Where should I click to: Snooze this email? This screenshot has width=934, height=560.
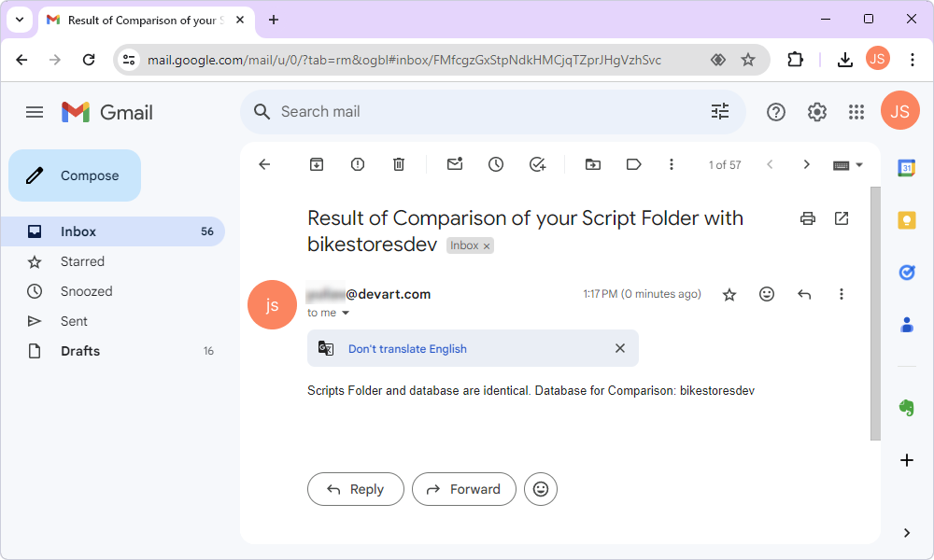tap(496, 164)
